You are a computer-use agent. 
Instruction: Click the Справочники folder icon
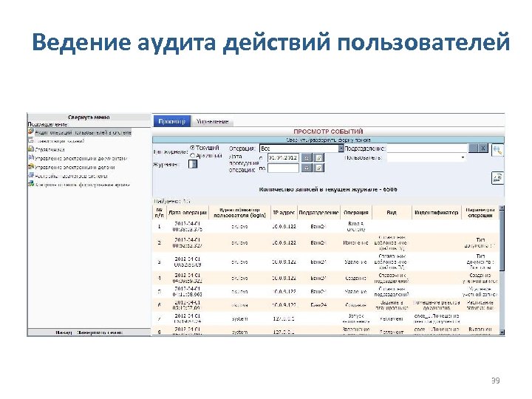coord(31,149)
